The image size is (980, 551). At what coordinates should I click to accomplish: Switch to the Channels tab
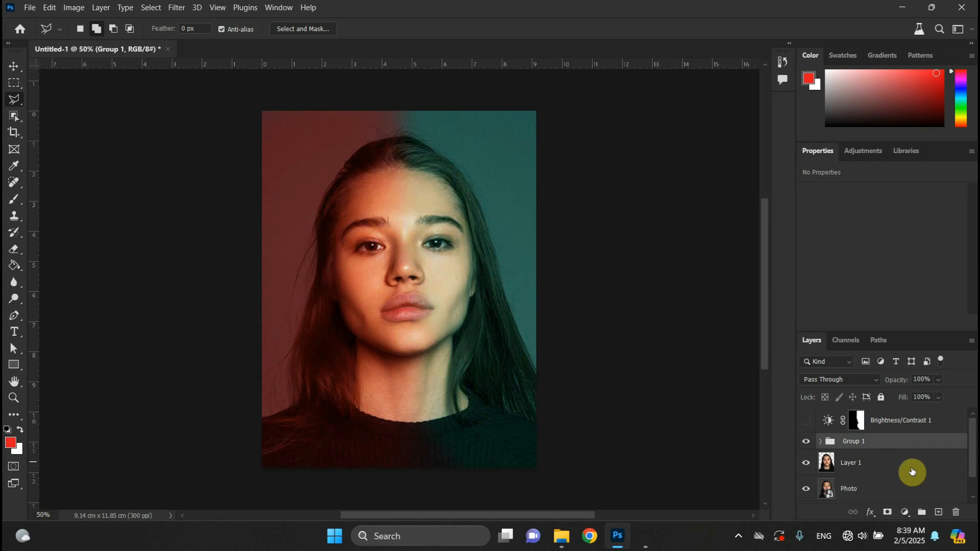click(x=846, y=340)
